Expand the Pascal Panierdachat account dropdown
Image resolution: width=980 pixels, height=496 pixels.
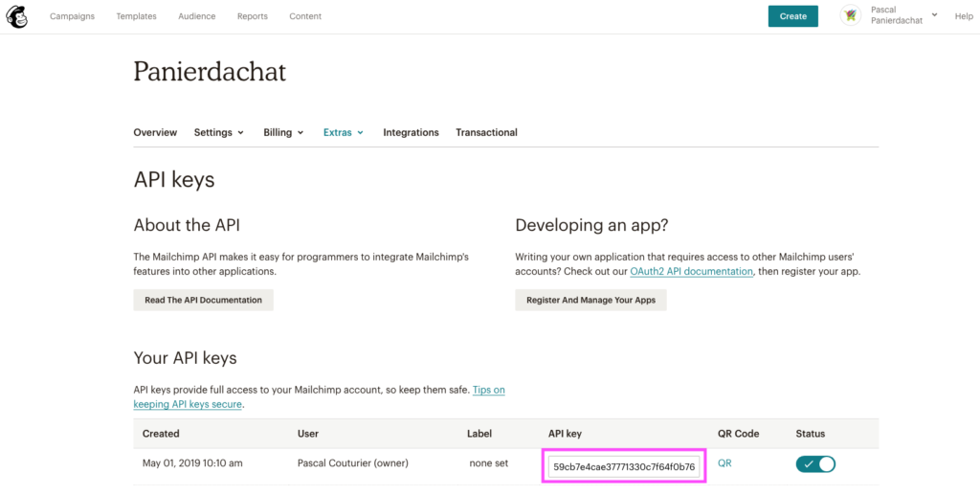(903, 15)
